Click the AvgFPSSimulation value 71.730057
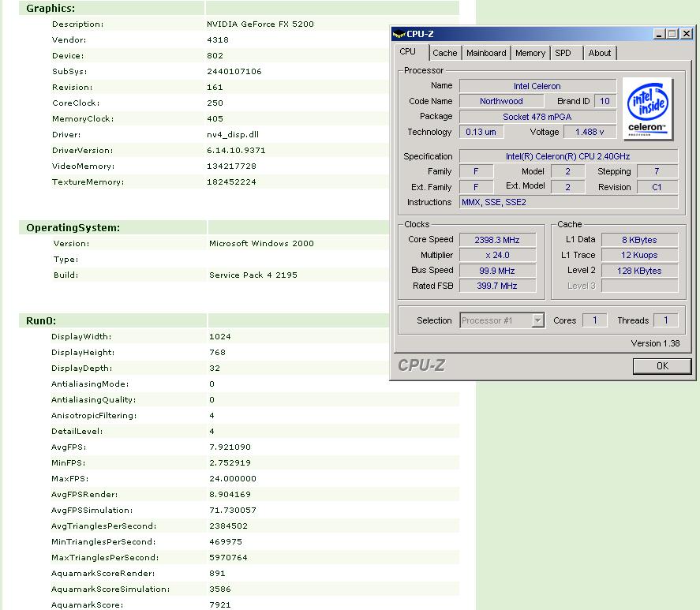700x610 pixels. [233, 511]
